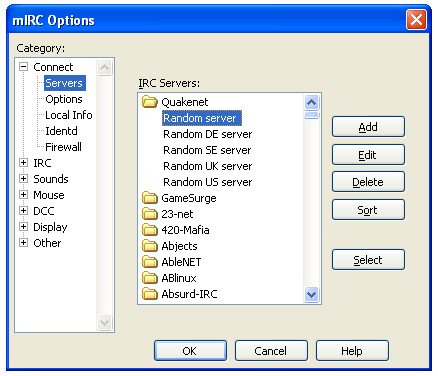Click category tree scroll up arrow

pyautogui.click(x=104, y=68)
